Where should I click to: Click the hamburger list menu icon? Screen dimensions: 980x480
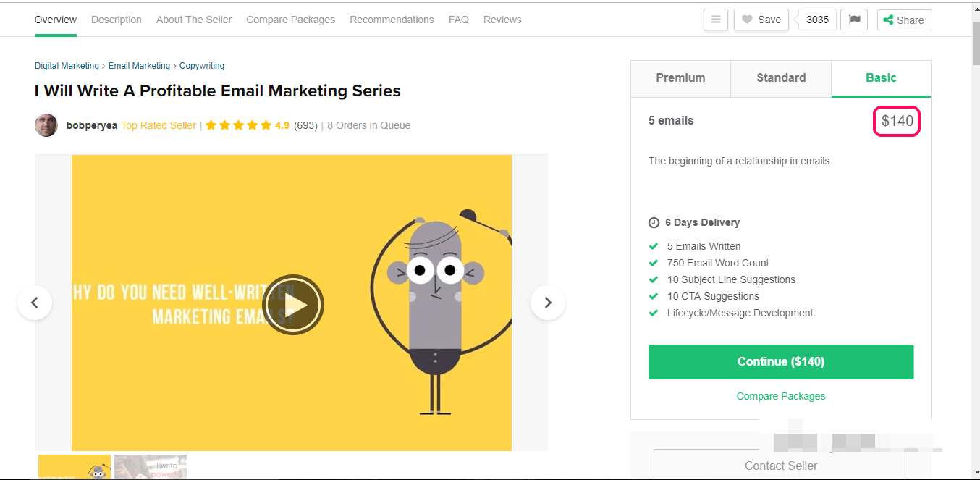(715, 20)
